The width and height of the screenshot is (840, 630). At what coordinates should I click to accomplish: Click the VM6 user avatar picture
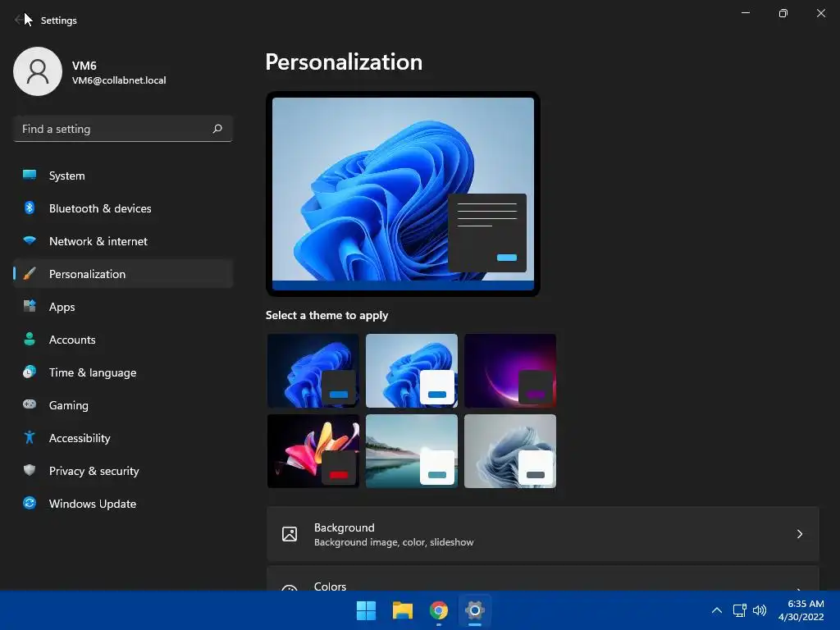(38, 71)
